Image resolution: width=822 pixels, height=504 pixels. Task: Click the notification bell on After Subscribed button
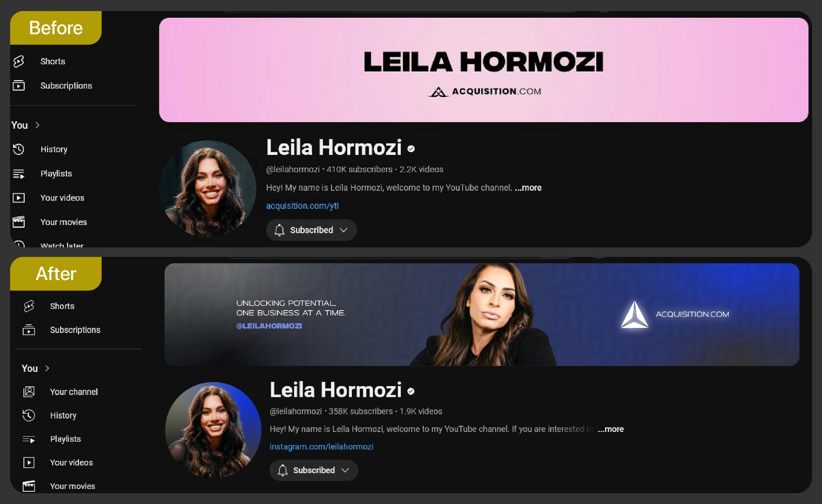pos(282,470)
